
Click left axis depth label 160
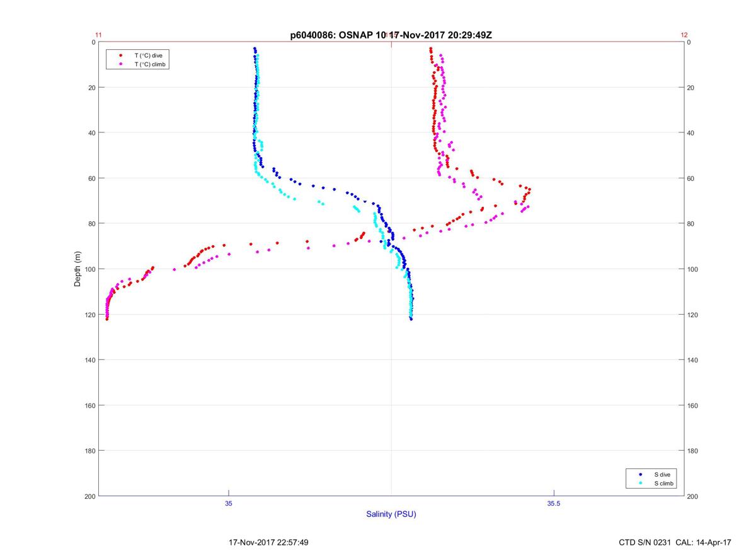coord(90,405)
